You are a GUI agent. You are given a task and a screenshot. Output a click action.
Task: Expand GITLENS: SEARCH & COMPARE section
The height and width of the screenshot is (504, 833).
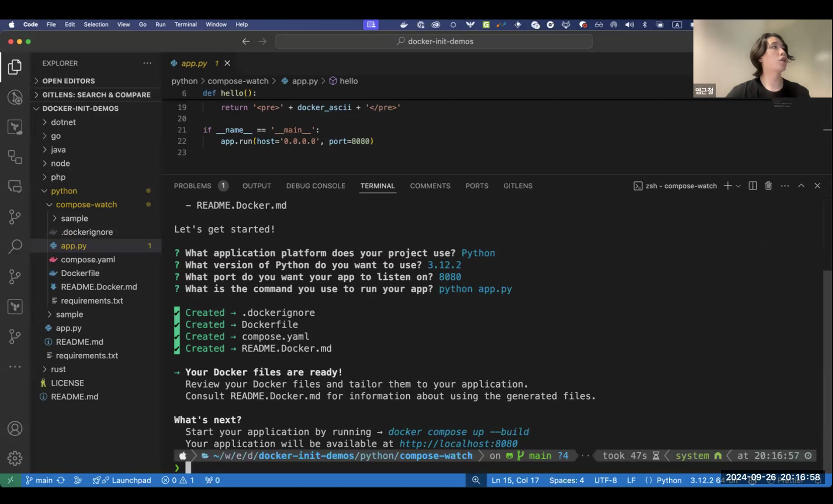click(97, 94)
